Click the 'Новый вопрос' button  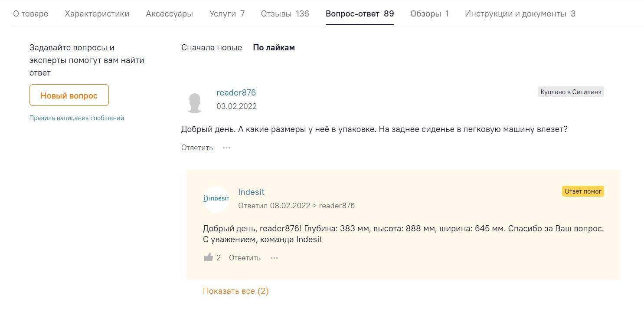(69, 95)
